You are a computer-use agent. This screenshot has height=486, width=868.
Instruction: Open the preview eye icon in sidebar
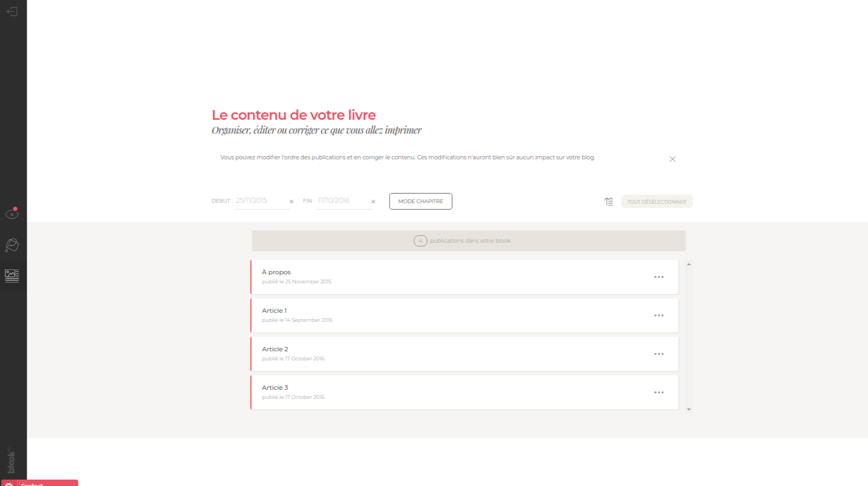(x=12, y=214)
